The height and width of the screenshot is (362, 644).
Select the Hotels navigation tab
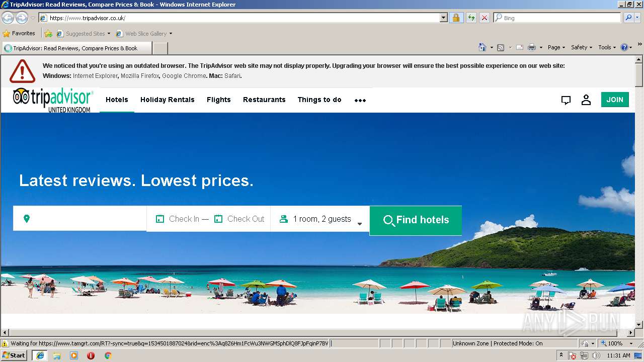point(117,100)
